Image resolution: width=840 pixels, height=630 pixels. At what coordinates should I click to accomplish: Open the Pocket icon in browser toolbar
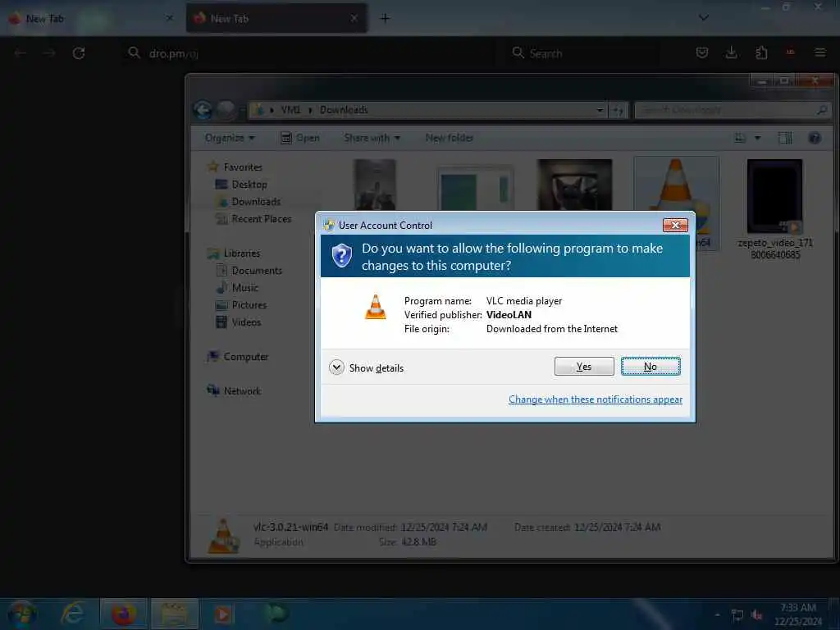coord(702,52)
